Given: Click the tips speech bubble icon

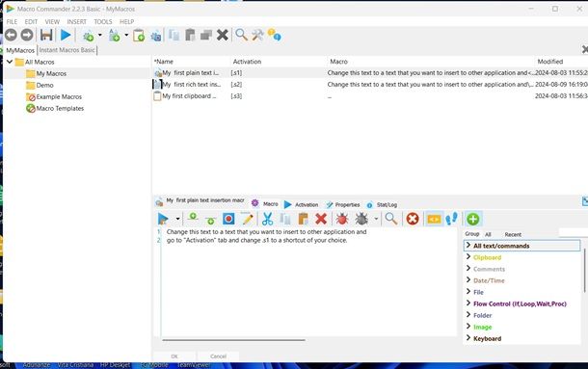Looking at the screenshot, I should pyautogui.click(x=274, y=36).
